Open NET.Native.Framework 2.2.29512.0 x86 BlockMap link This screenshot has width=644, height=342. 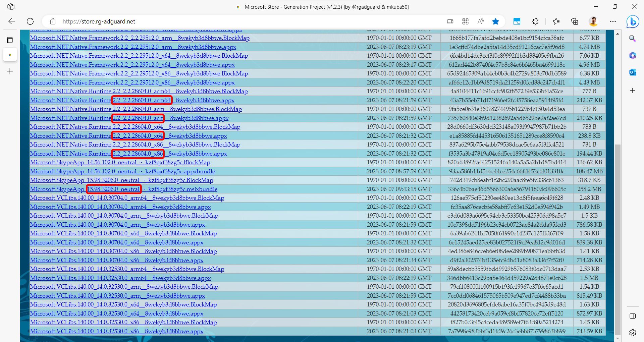pyautogui.click(x=139, y=73)
